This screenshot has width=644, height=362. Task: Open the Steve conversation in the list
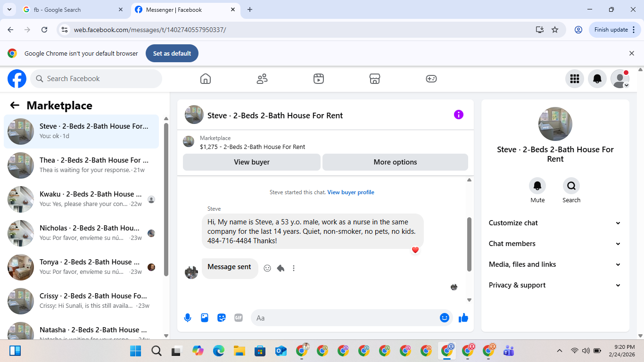(x=82, y=132)
